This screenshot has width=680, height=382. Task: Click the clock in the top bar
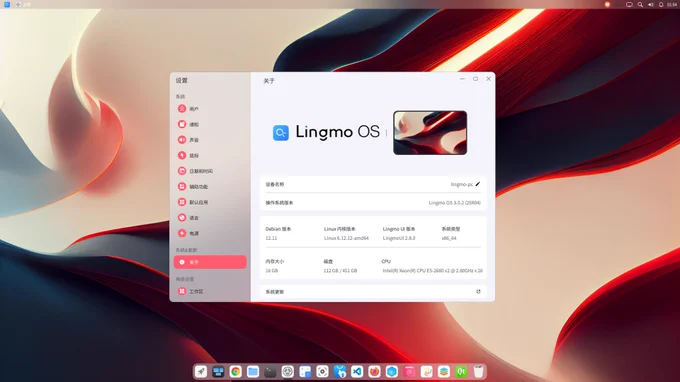coord(672,4)
